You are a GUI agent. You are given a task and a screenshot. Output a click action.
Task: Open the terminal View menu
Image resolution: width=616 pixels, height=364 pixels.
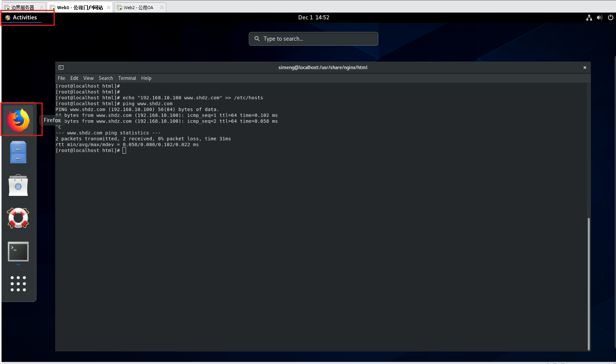tap(88, 78)
